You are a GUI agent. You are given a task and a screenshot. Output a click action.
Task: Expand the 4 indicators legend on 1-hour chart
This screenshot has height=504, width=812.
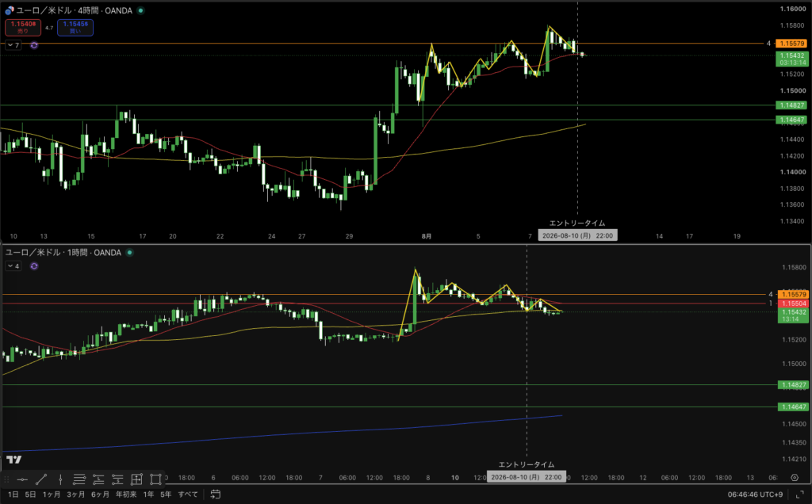13,266
